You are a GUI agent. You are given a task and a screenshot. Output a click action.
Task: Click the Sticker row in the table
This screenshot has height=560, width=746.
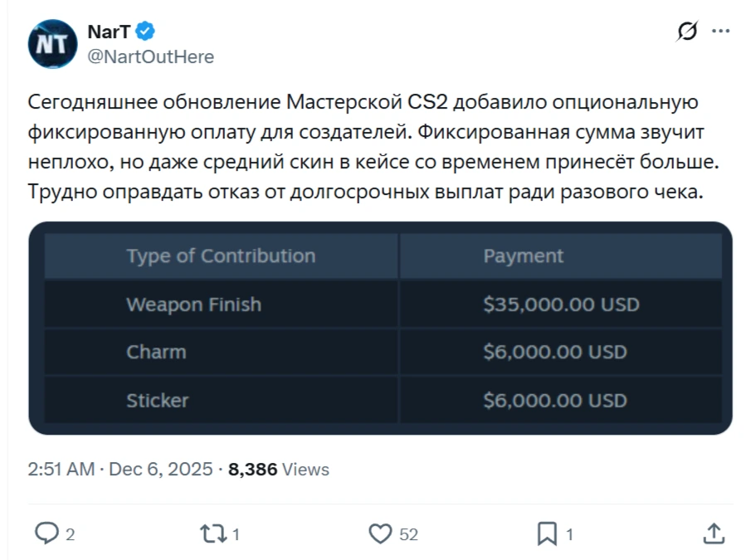click(x=158, y=401)
